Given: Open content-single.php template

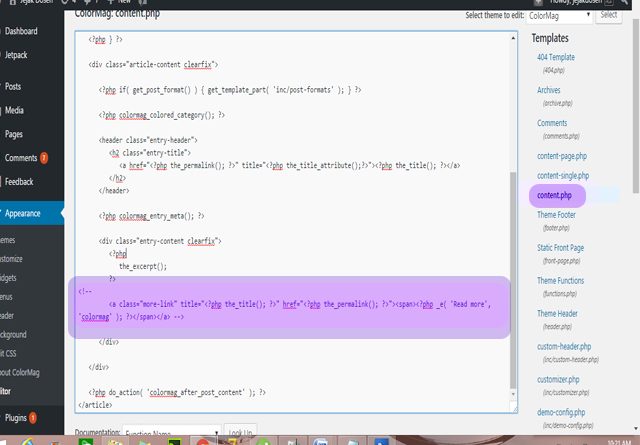Looking at the screenshot, I should (563, 176).
